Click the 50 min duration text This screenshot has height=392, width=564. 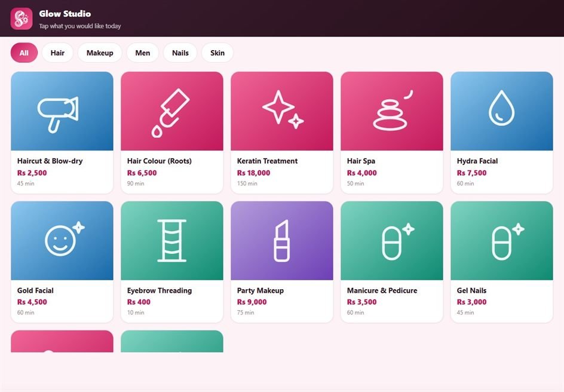point(355,183)
